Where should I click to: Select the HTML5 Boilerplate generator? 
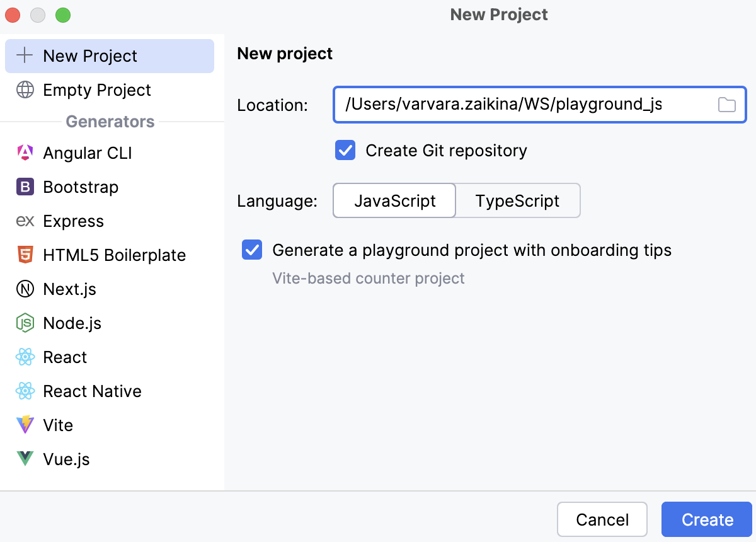click(x=114, y=255)
